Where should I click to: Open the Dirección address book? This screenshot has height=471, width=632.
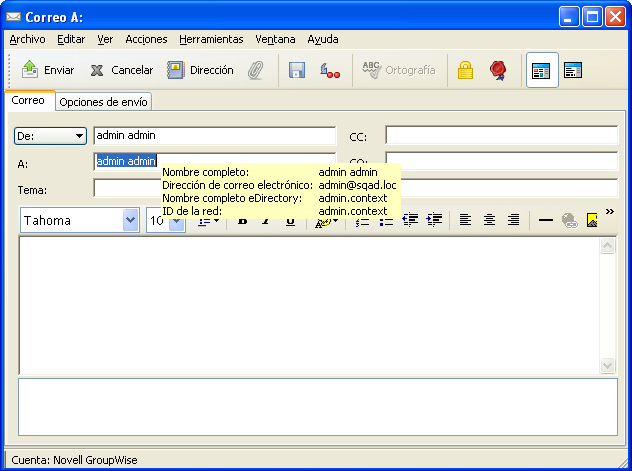click(x=200, y=70)
